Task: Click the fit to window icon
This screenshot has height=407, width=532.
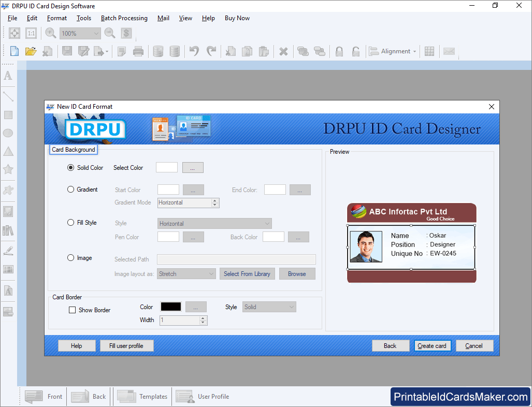Action: (15, 33)
